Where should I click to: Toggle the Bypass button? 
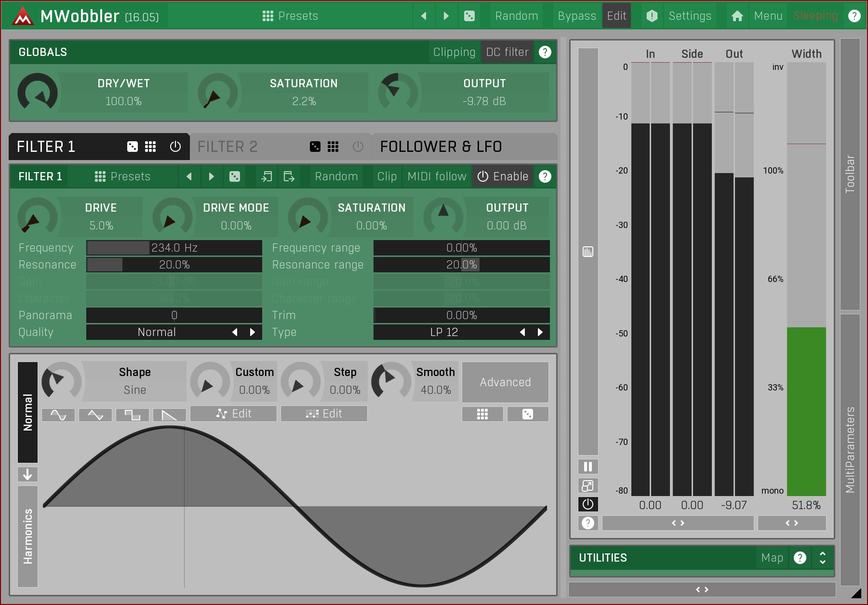[576, 16]
